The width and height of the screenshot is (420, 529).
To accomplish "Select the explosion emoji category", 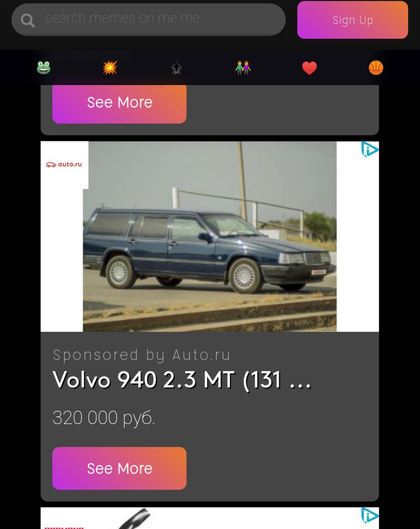I will 110,67.
